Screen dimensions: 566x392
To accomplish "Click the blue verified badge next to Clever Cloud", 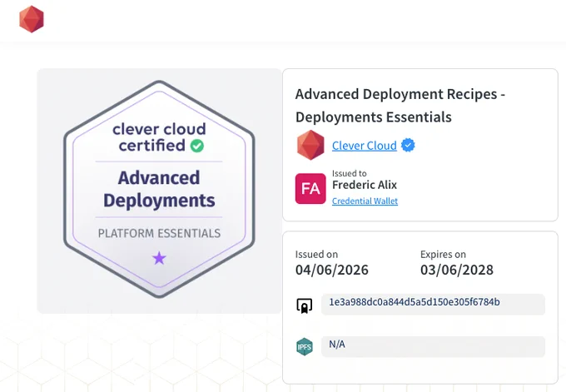I will 408,145.
